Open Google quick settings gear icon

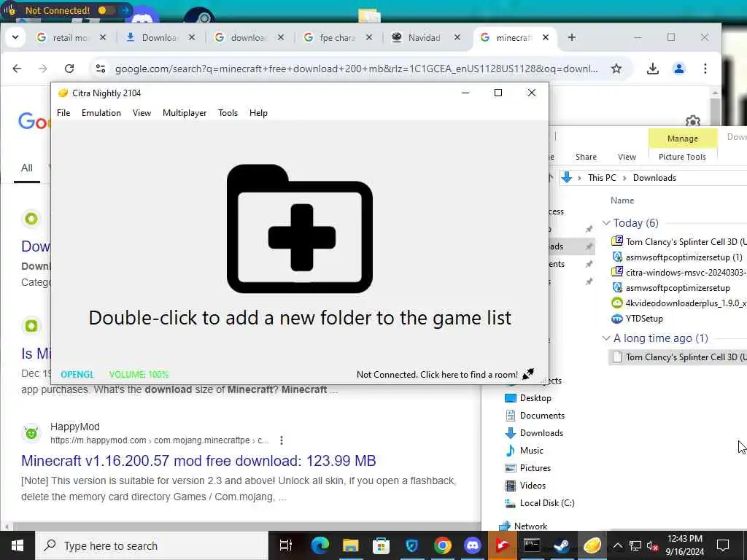(x=693, y=120)
